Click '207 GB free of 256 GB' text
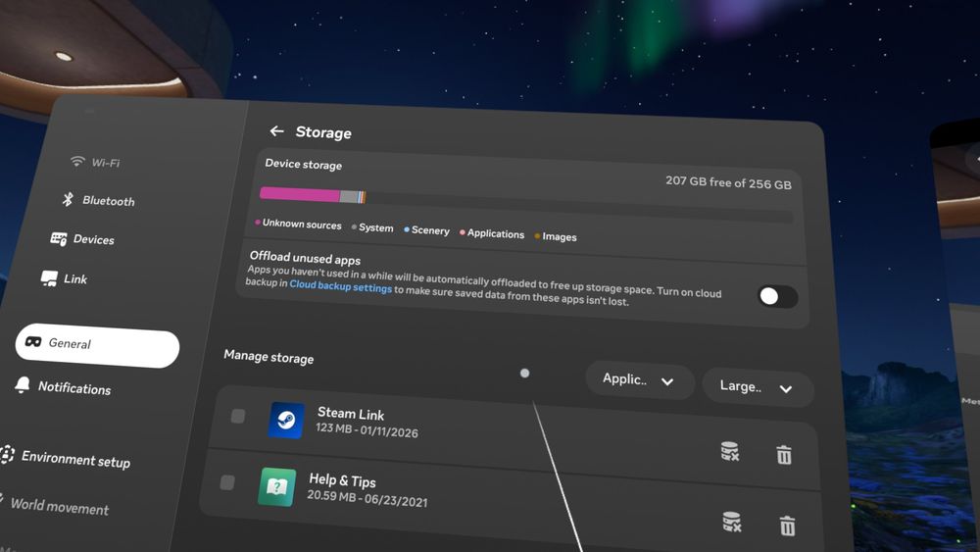This screenshot has width=980, height=552. pos(728,182)
